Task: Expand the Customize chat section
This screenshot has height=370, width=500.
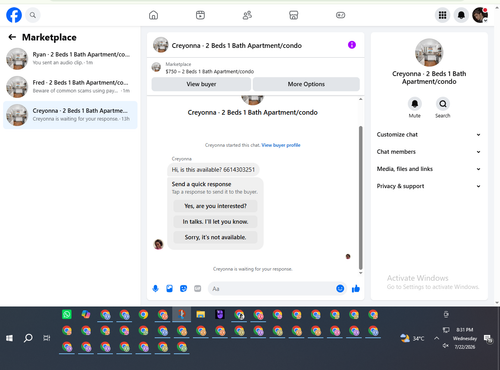Action: coord(429,135)
